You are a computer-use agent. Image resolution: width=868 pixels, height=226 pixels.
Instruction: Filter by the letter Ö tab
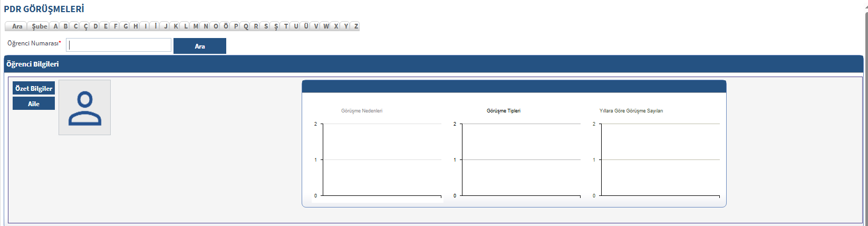(226, 26)
